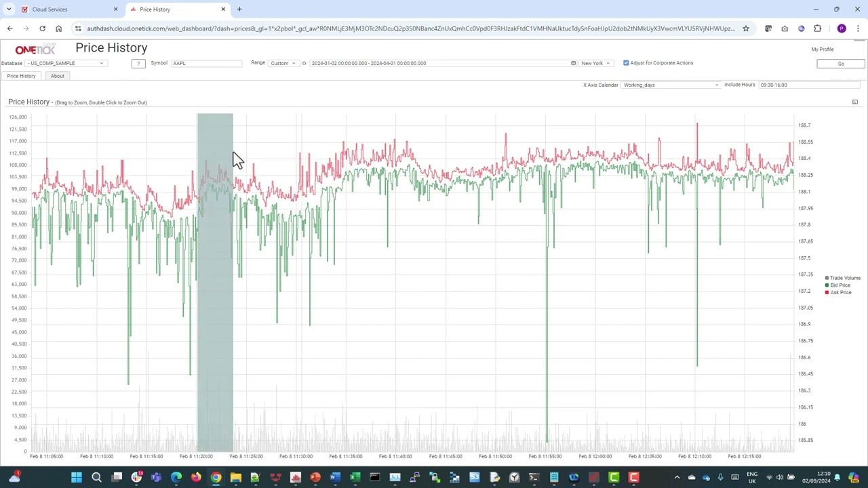The height and width of the screenshot is (488, 868).
Task: Open the Chrome three-dot menu
Action: [x=858, y=28]
